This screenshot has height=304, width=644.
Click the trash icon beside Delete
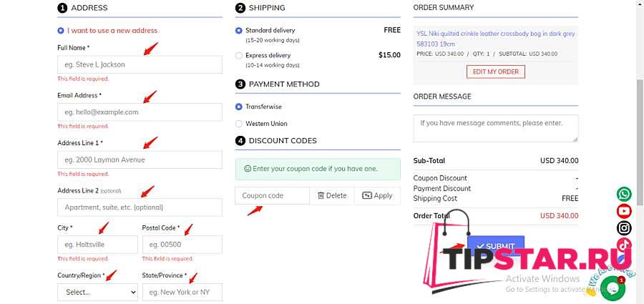(321, 196)
